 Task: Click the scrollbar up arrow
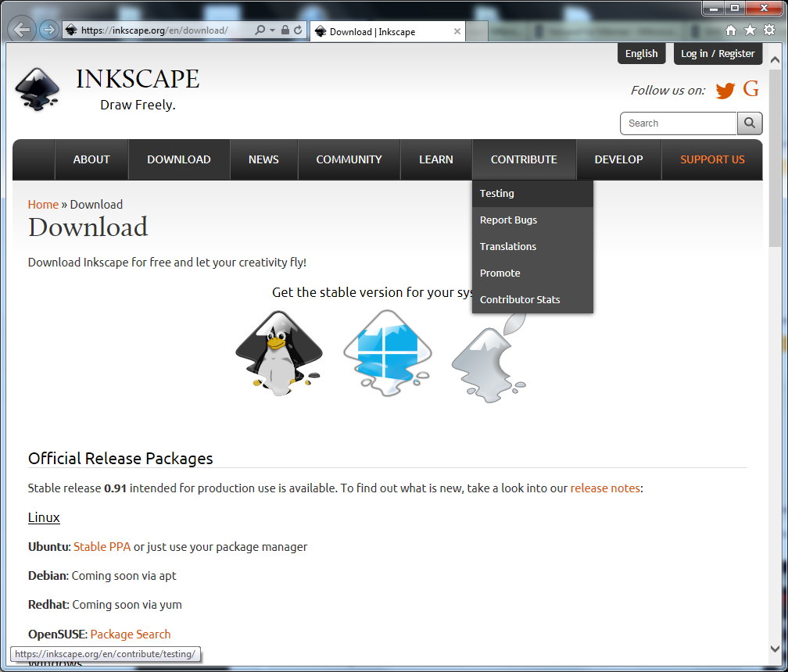(775, 59)
